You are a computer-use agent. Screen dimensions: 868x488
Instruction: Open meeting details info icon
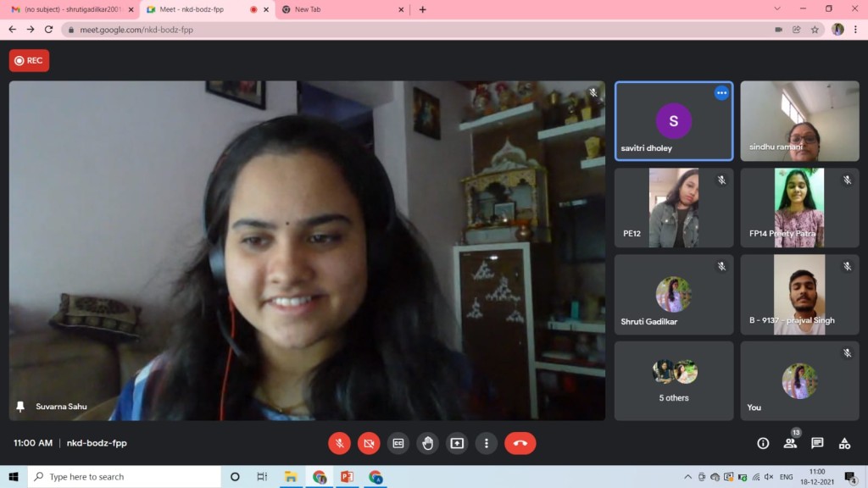pyautogui.click(x=763, y=443)
